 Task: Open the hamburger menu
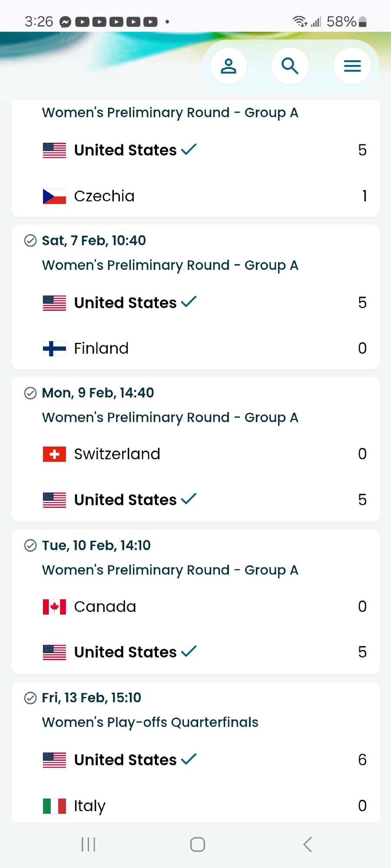pos(352,66)
